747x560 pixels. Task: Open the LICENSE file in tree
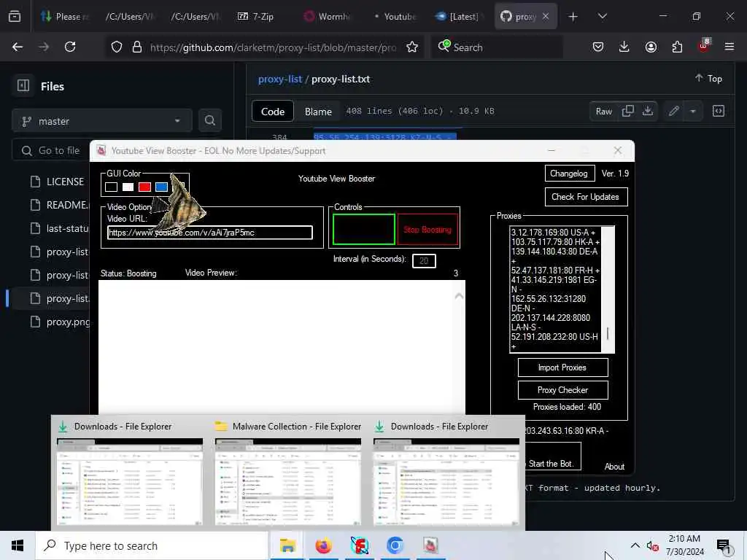click(65, 182)
